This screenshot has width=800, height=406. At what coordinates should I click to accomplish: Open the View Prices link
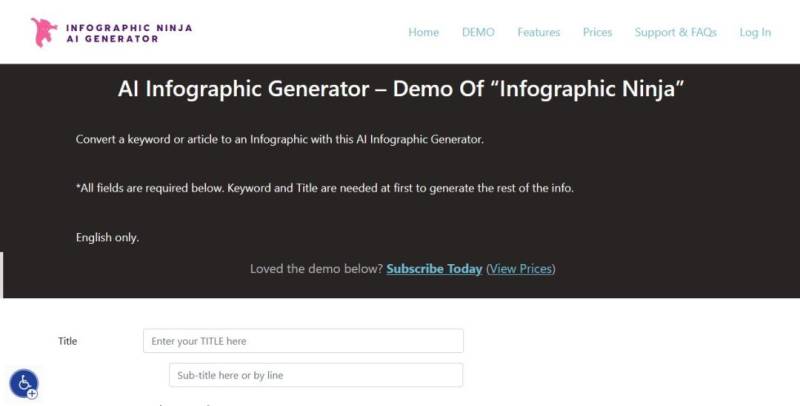[520, 269]
